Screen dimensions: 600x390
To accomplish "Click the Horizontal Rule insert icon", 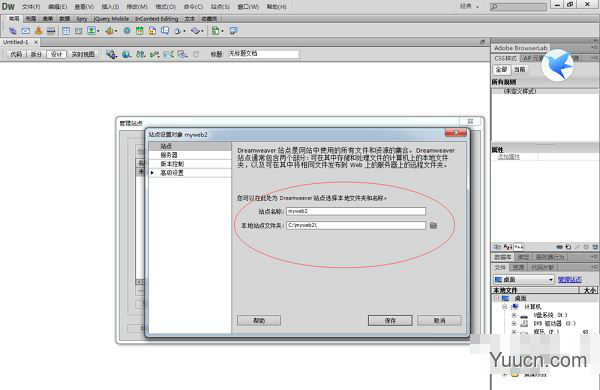I will [51, 31].
